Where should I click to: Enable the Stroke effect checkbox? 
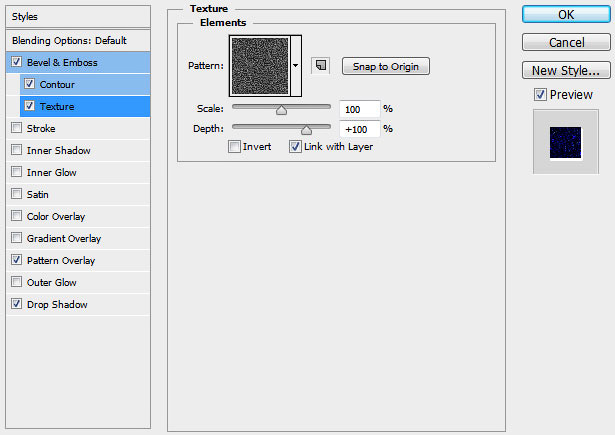(x=16, y=128)
